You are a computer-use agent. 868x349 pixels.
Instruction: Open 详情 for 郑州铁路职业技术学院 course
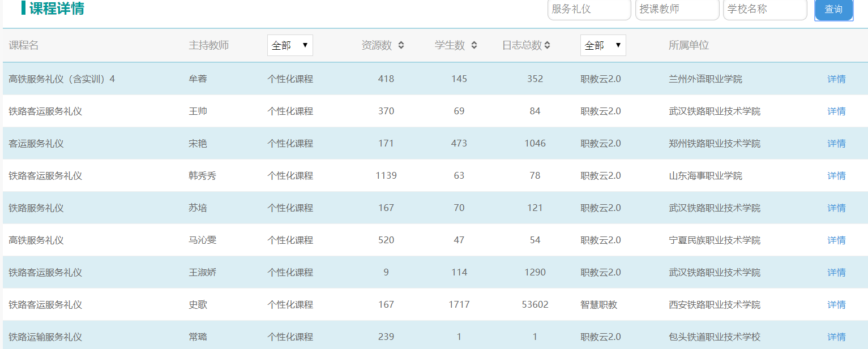tap(836, 144)
